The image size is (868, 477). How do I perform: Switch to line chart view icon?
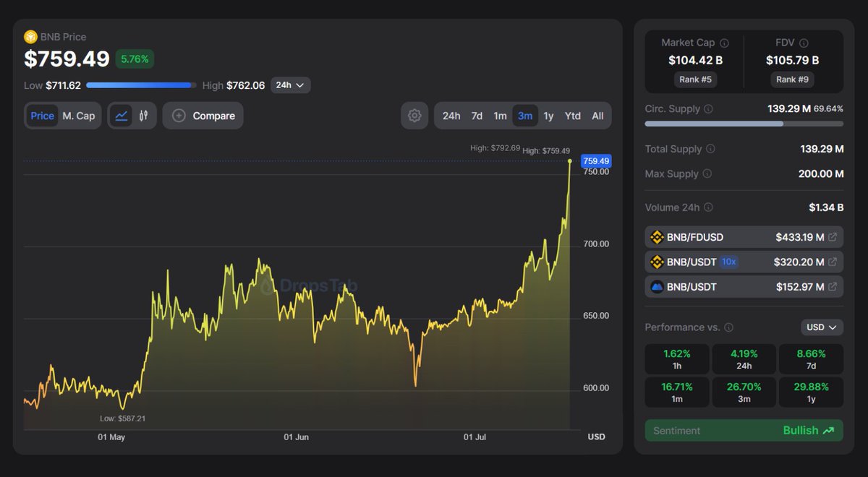point(122,116)
